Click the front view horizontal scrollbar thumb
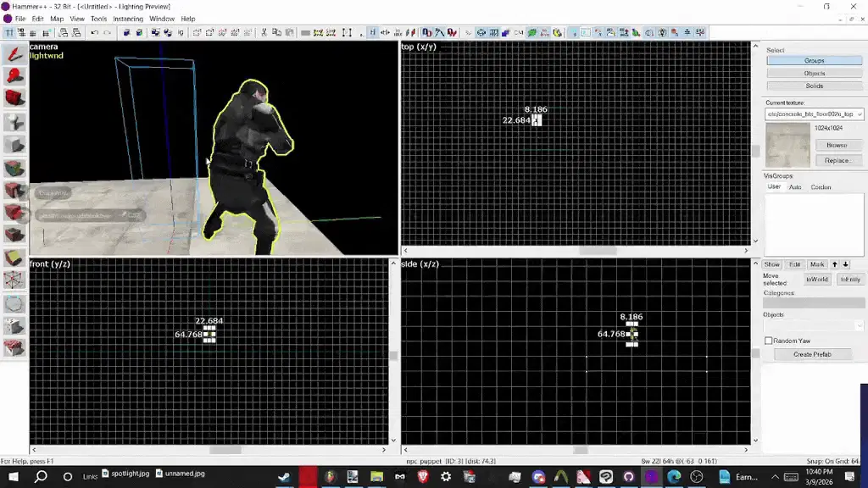Image resolution: width=868 pixels, height=488 pixels. tap(225, 450)
